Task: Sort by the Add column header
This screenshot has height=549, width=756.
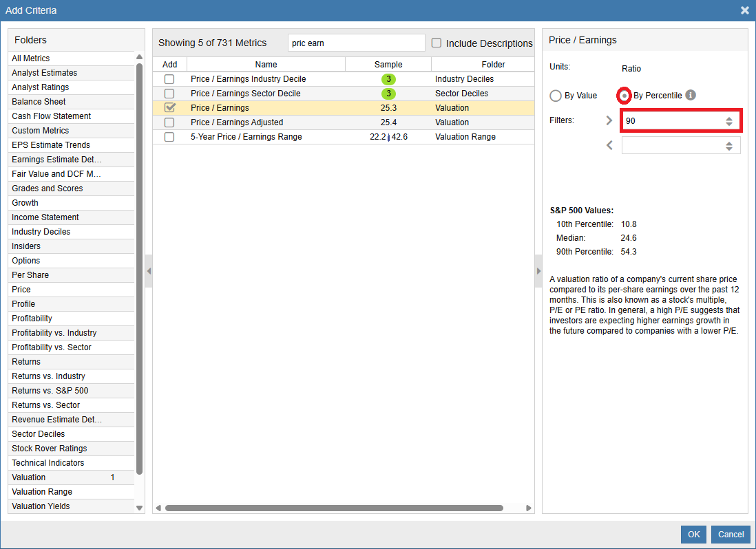Action: click(169, 65)
